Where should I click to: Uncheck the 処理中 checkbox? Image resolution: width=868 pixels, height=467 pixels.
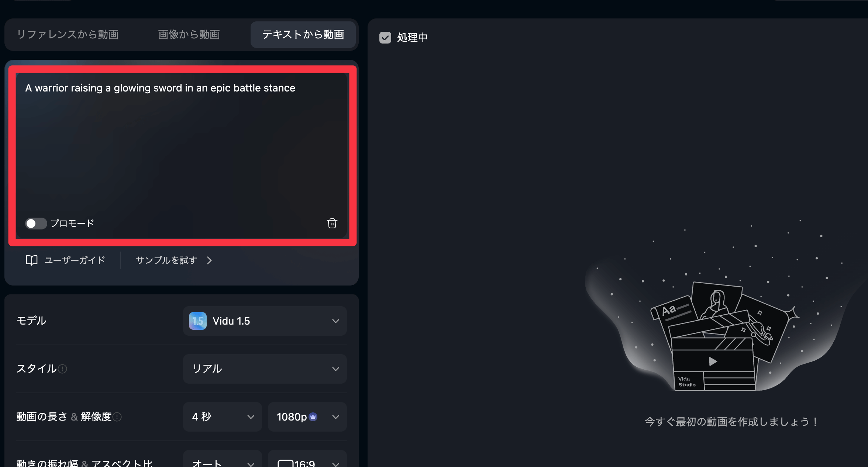385,37
